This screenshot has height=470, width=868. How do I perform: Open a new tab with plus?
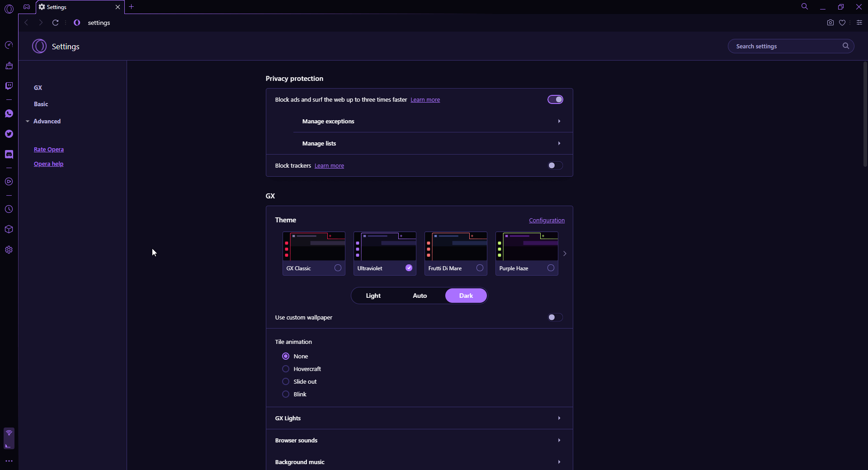(132, 7)
